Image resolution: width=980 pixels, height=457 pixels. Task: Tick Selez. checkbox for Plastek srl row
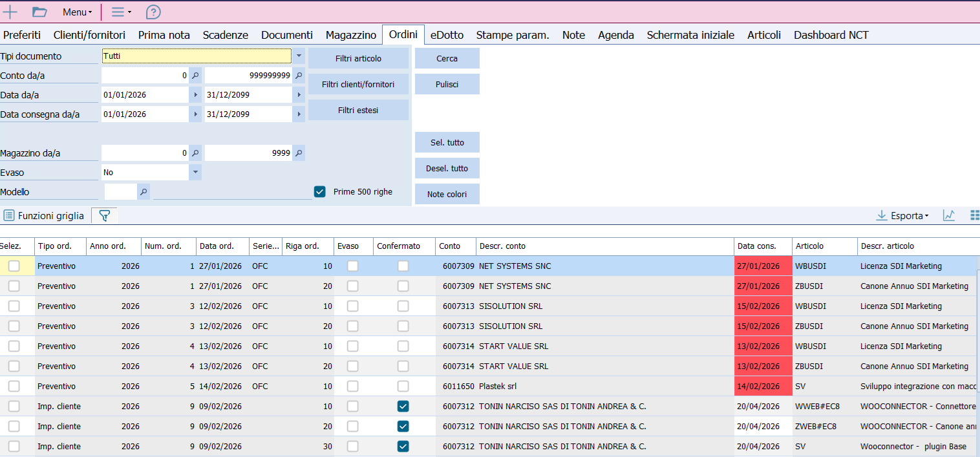point(14,386)
